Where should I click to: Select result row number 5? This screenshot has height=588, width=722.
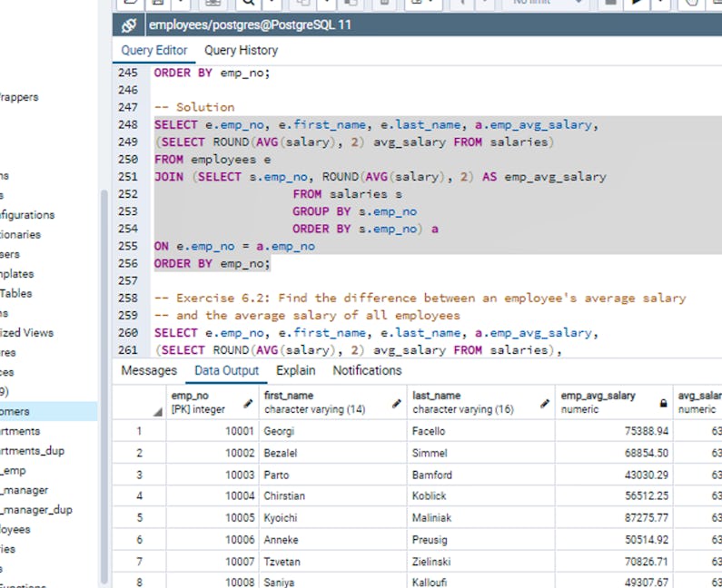point(139,517)
